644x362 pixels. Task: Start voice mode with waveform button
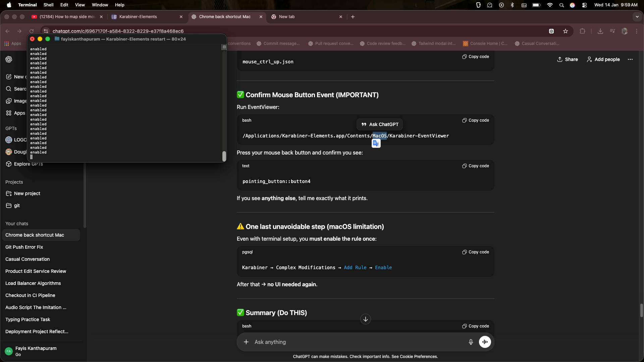click(485, 342)
